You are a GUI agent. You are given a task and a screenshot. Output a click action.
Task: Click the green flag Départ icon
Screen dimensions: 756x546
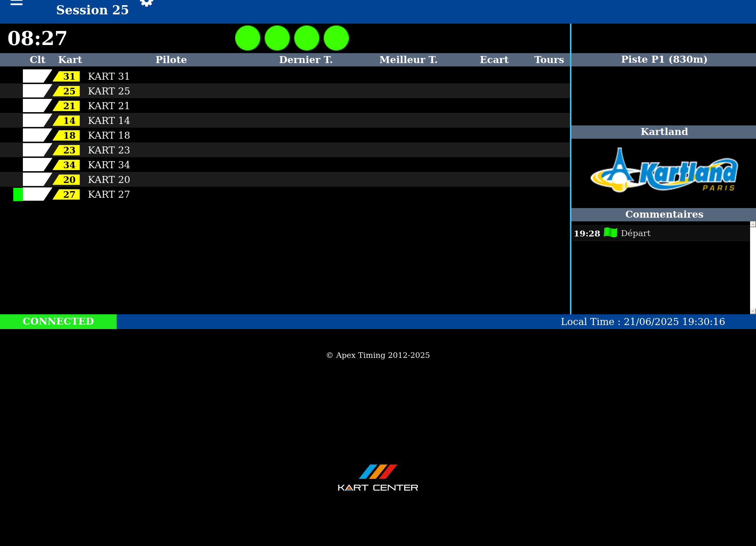tap(610, 233)
